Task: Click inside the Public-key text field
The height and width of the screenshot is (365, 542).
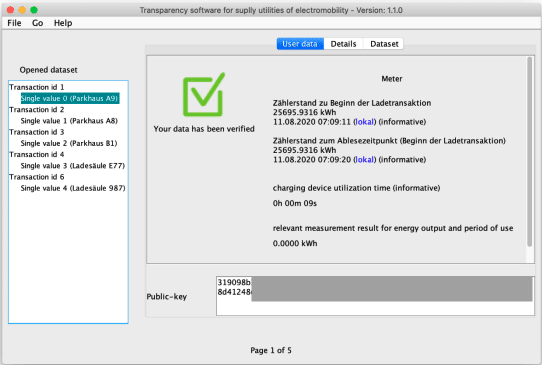Action: 375,296
